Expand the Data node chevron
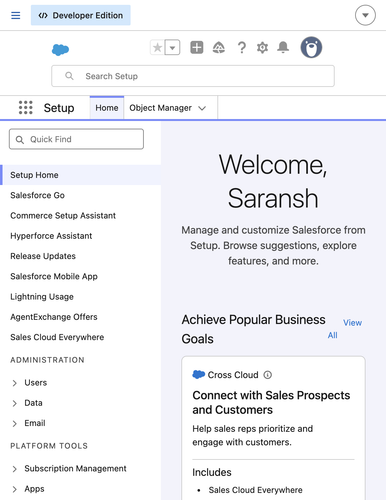 (14, 403)
